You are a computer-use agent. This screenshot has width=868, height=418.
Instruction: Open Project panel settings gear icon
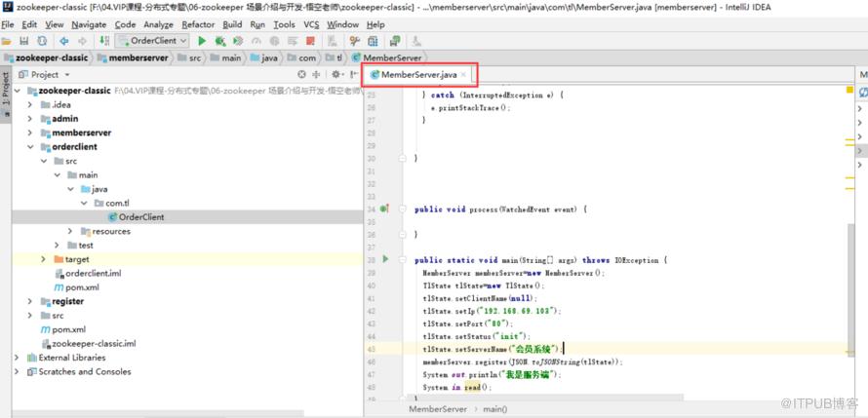coord(335,74)
